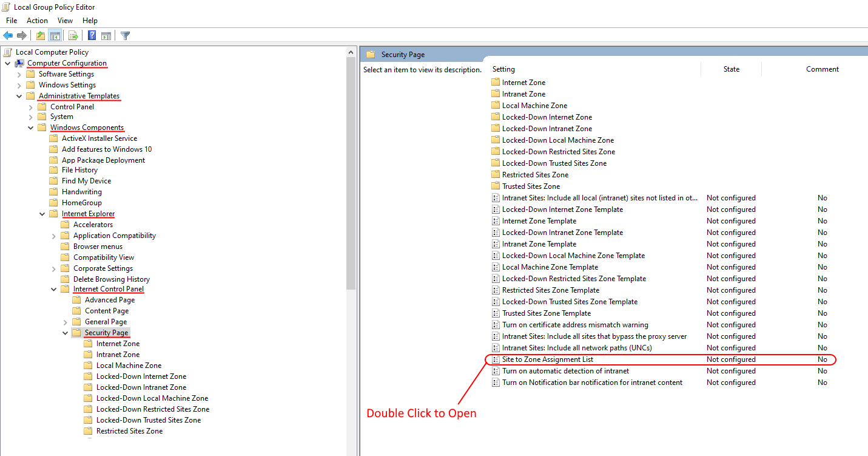The height and width of the screenshot is (456, 868).
Task: Select Accelerators in the tree
Action: click(x=93, y=225)
